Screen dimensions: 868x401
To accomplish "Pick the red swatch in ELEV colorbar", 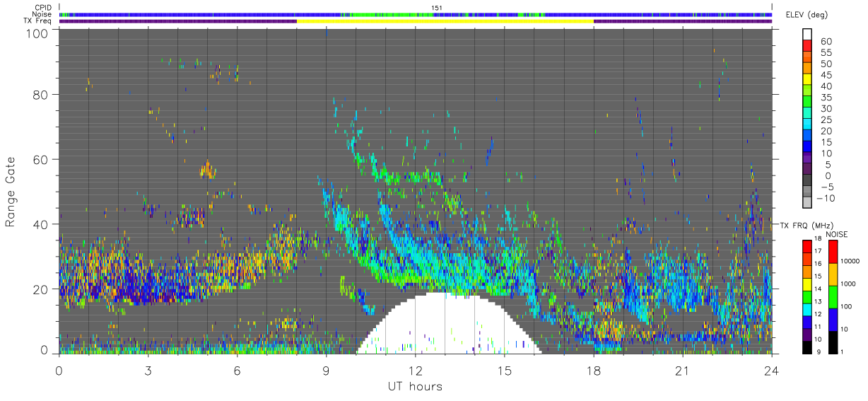I will [x=807, y=45].
